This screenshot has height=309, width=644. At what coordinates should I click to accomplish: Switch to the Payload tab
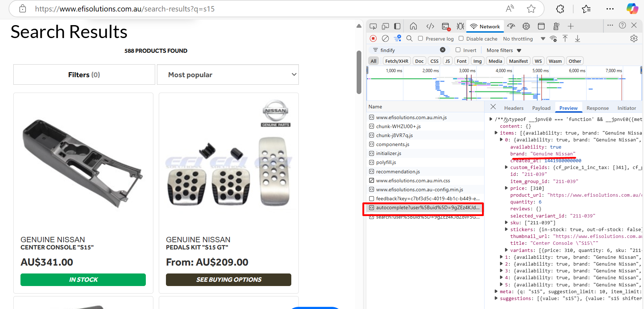541,108
